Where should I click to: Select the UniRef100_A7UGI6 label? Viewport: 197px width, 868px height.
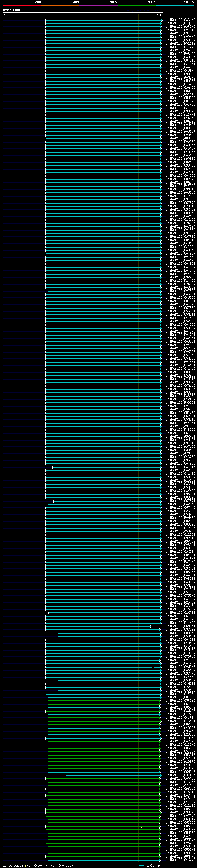pyautogui.click(x=180, y=379)
